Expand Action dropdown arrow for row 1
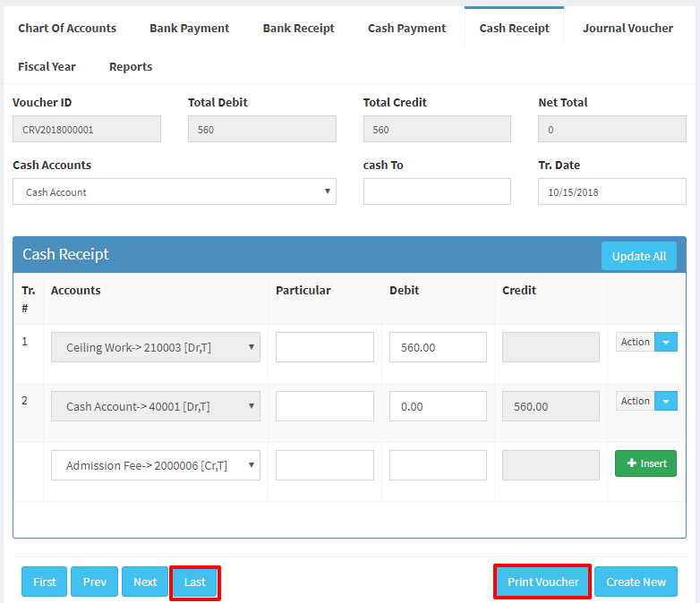This screenshot has height=603, width=700. click(x=666, y=342)
